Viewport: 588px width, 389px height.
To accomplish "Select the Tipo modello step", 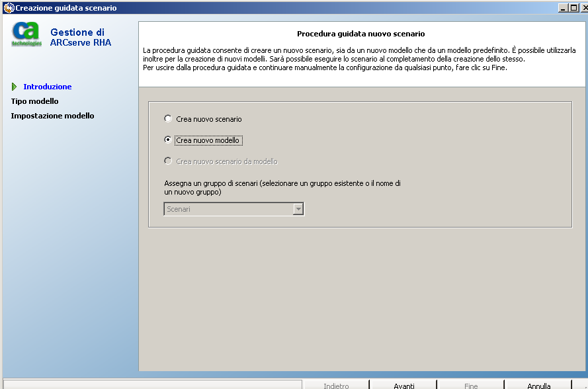I will tap(34, 101).
